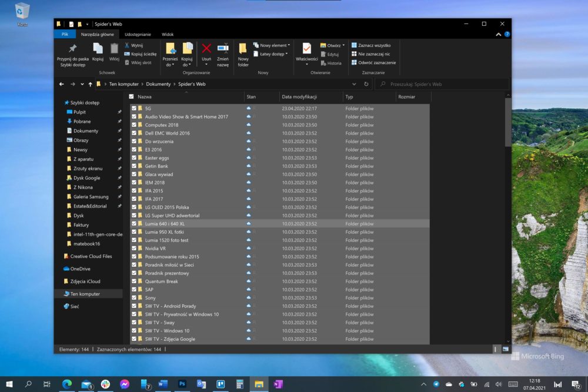Toggle the select-all checkbox beside Nazwa
Screen dimensions: 588x392
(131, 96)
